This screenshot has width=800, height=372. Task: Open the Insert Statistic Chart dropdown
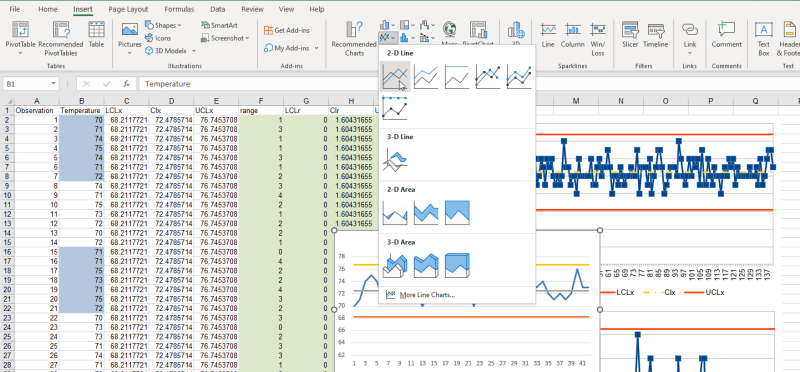coord(406,37)
